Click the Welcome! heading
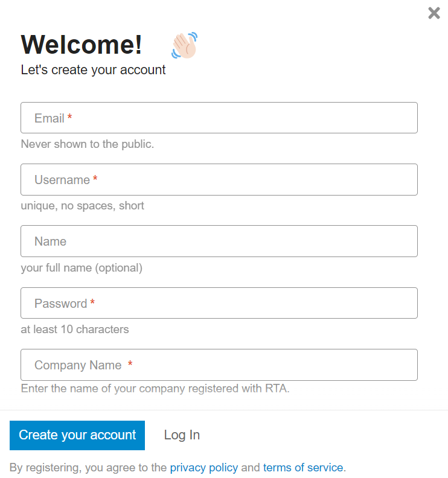The height and width of the screenshot is (478, 448). (x=82, y=45)
